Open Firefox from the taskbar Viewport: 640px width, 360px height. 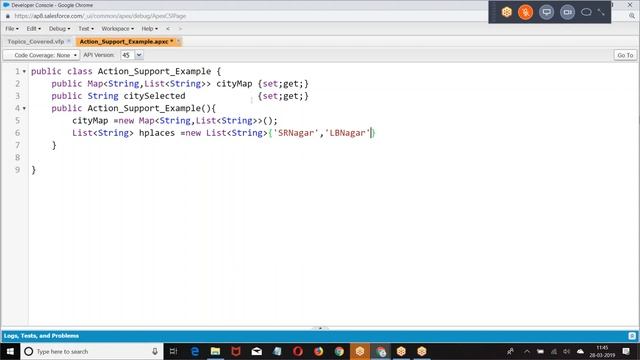318,351
